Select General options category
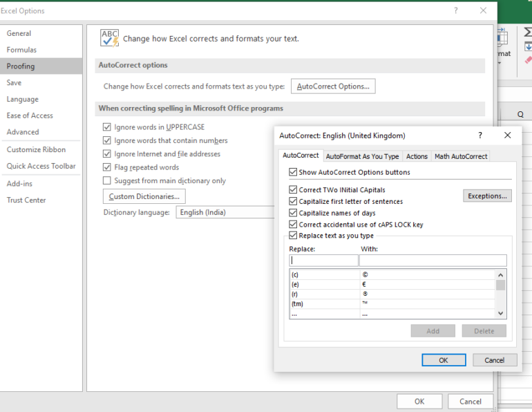 pyautogui.click(x=41, y=33)
